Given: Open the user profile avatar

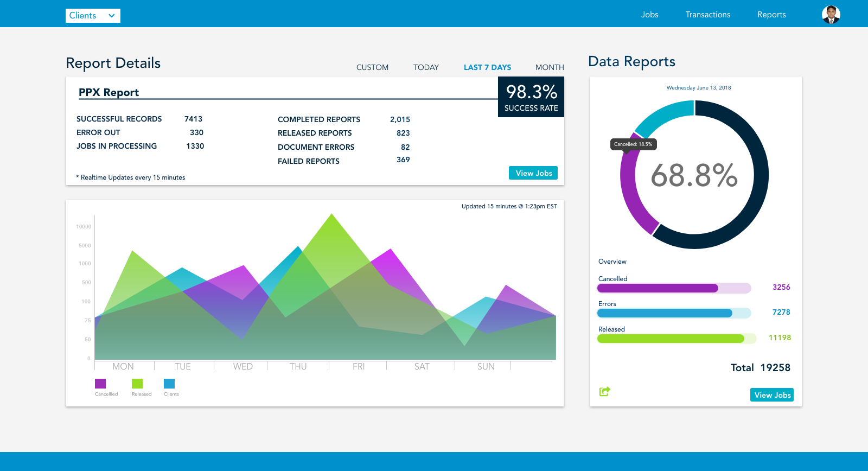Looking at the screenshot, I should [x=831, y=15].
